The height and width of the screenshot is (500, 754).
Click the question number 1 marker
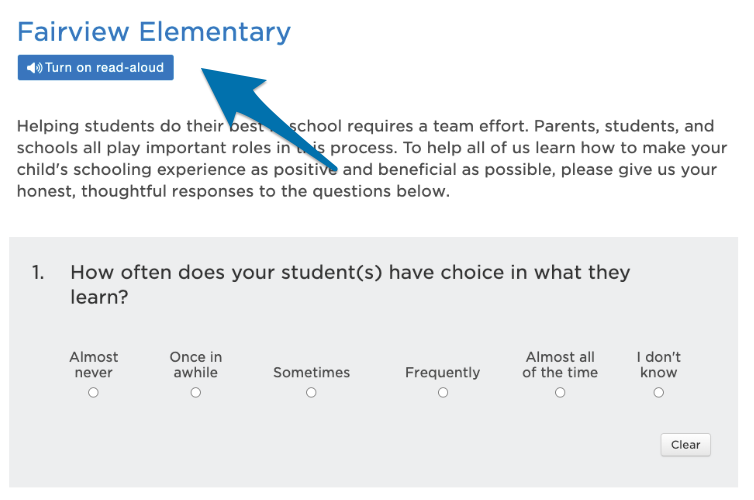(38, 273)
